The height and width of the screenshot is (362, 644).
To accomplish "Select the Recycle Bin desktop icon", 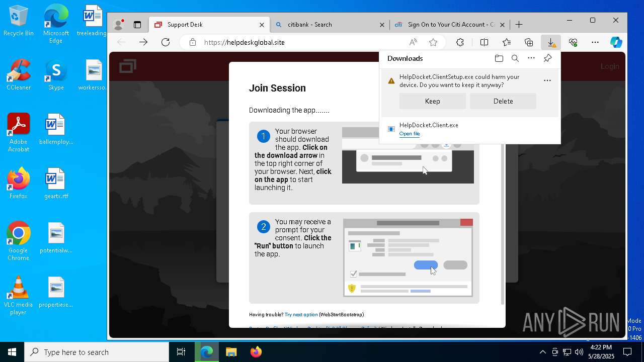I will click(19, 22).
